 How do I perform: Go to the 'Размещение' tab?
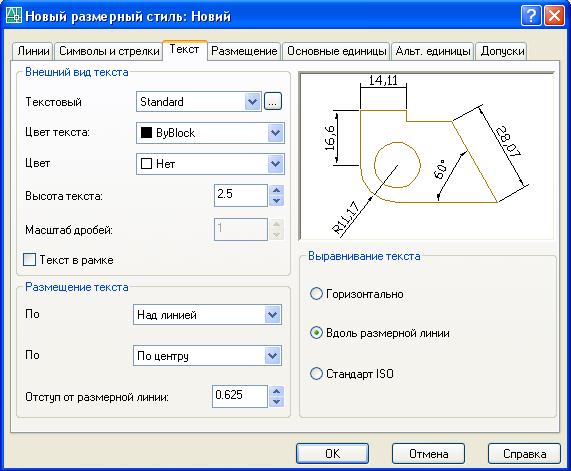244,51
